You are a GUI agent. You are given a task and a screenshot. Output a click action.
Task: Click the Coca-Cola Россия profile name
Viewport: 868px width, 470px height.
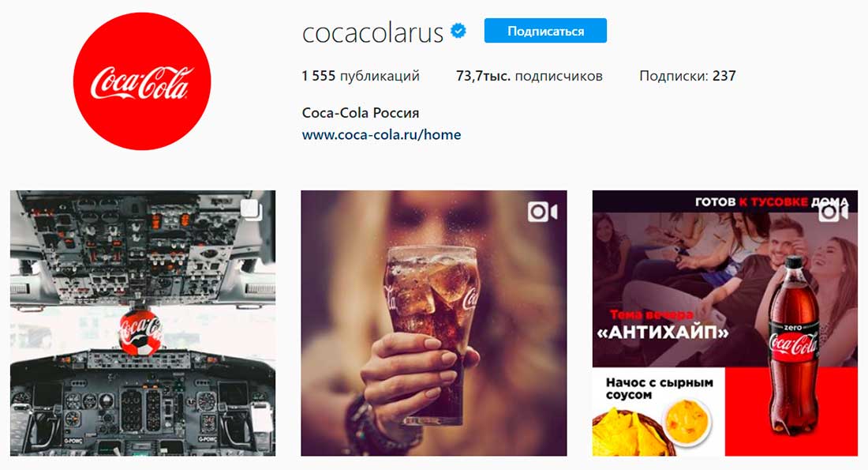coord(361,112)
